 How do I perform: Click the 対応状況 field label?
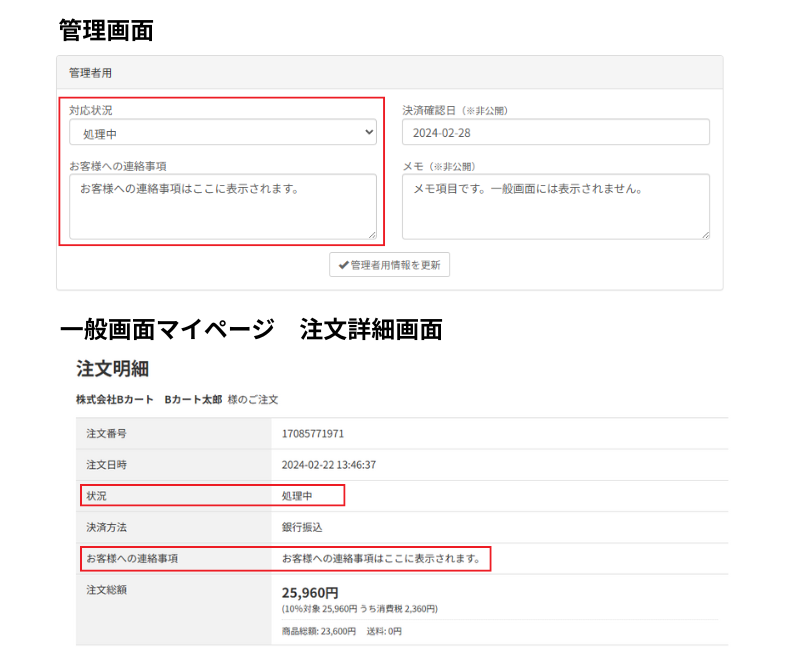91,110
